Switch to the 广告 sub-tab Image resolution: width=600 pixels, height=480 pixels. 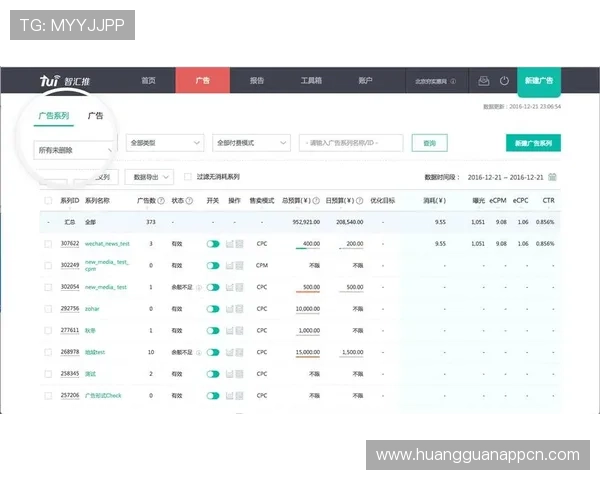click(95, 116)
